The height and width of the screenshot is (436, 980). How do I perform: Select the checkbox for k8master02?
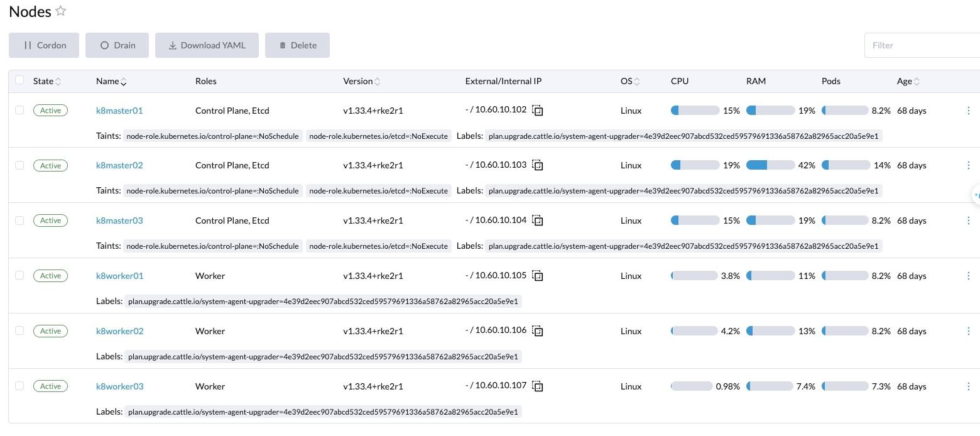[19, 165]
